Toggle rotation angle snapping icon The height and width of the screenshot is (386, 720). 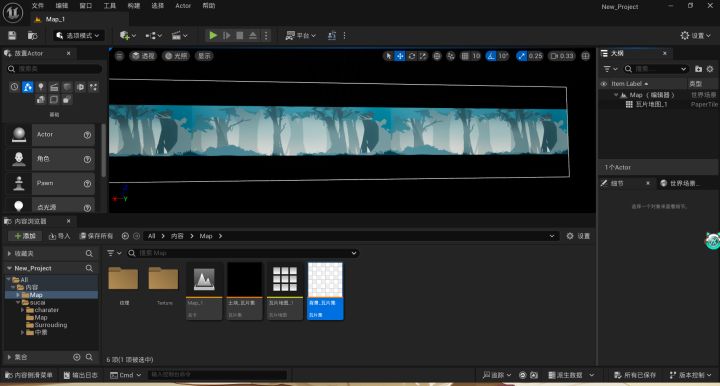pyautogui.click(x=491, y=56)
